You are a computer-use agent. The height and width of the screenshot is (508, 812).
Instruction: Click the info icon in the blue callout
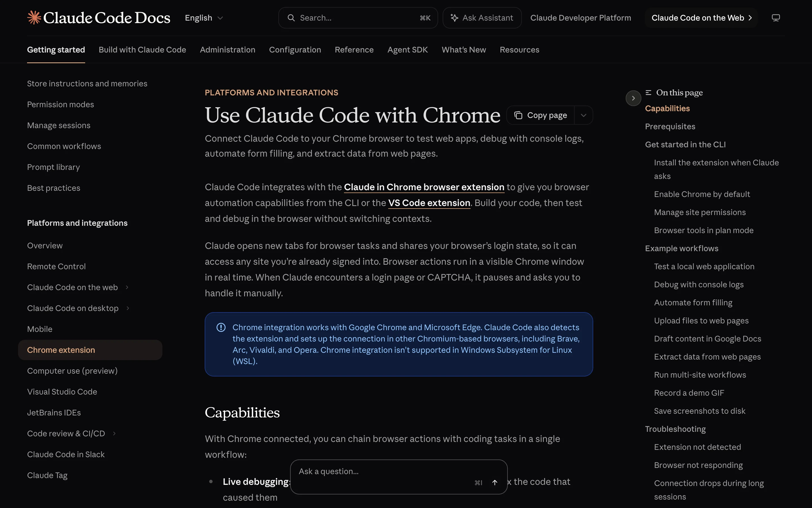[221, 327]
